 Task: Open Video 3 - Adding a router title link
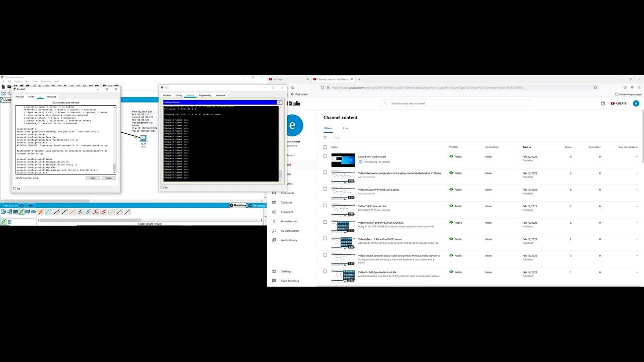[377, 272]
